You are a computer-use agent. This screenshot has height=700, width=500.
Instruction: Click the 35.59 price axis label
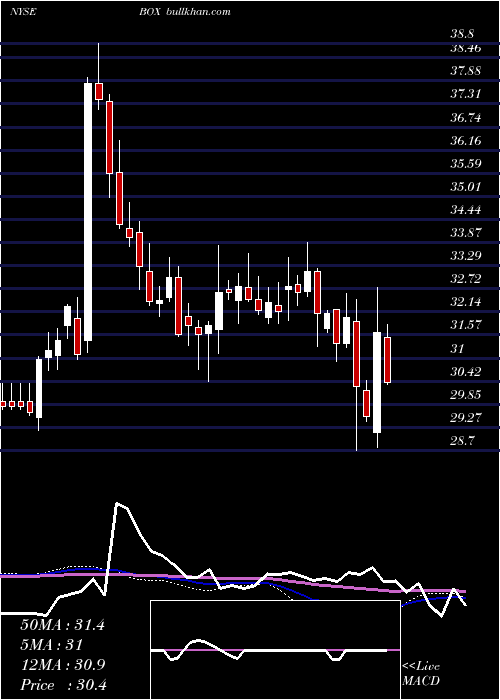[x=466, y=163]
